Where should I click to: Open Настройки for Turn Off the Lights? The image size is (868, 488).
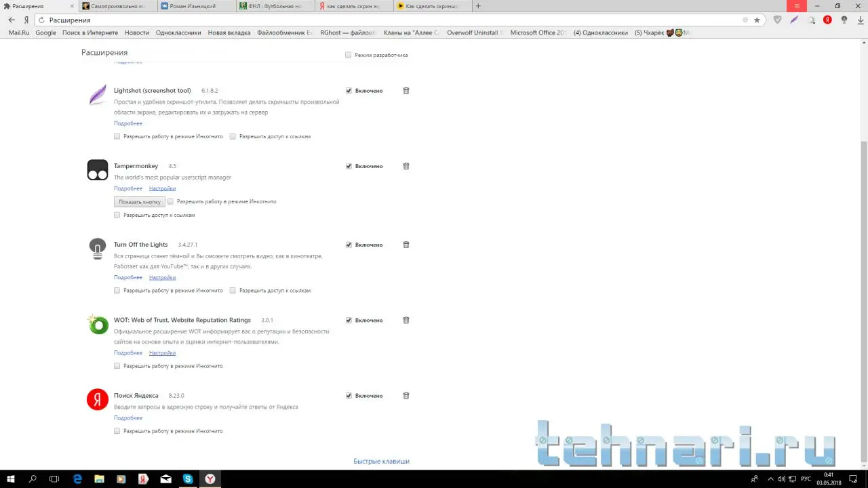(x=163, y=277)
